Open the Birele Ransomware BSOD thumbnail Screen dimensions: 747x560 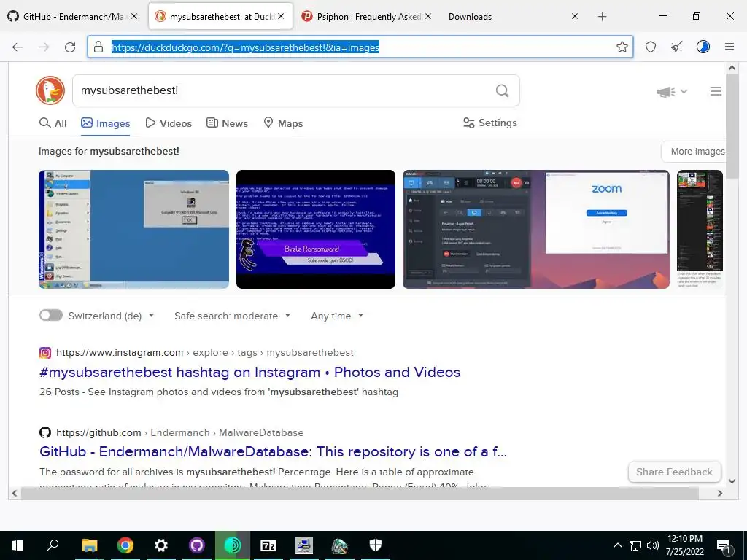(316, 229)
